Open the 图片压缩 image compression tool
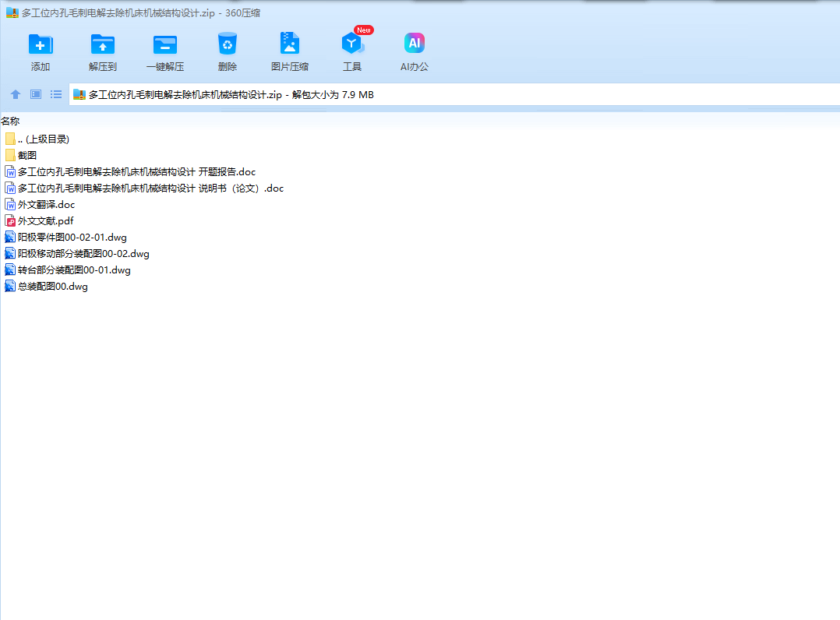 point(289,44)
